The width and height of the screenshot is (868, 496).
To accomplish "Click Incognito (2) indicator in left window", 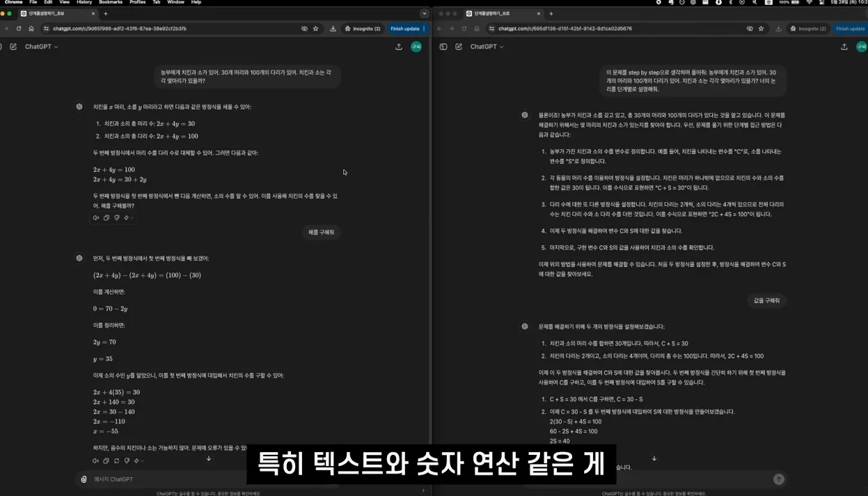I will click(x=362, y=29).
